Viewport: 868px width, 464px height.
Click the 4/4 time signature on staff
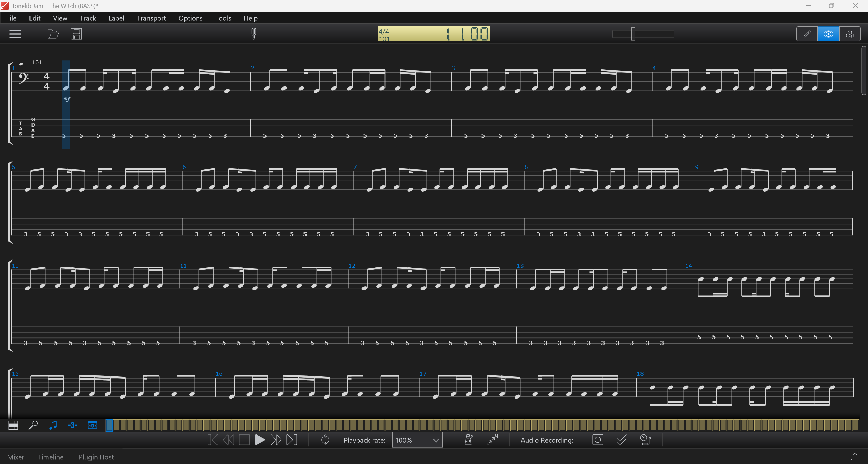(47, 81)
